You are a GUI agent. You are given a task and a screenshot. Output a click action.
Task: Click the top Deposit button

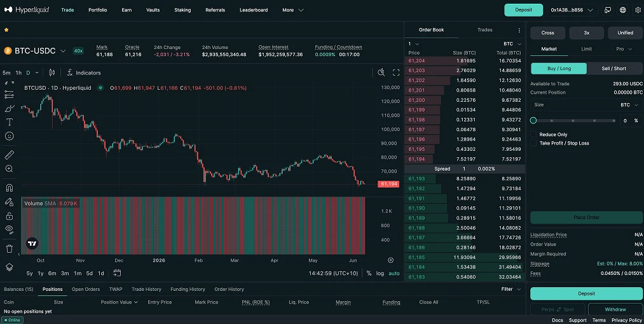click(524, 10)
